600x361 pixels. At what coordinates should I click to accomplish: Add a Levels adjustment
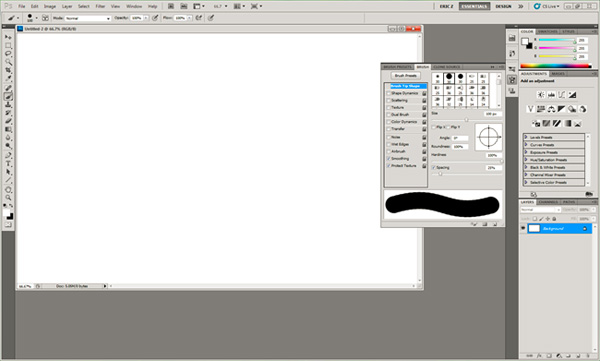pos(551,95)
